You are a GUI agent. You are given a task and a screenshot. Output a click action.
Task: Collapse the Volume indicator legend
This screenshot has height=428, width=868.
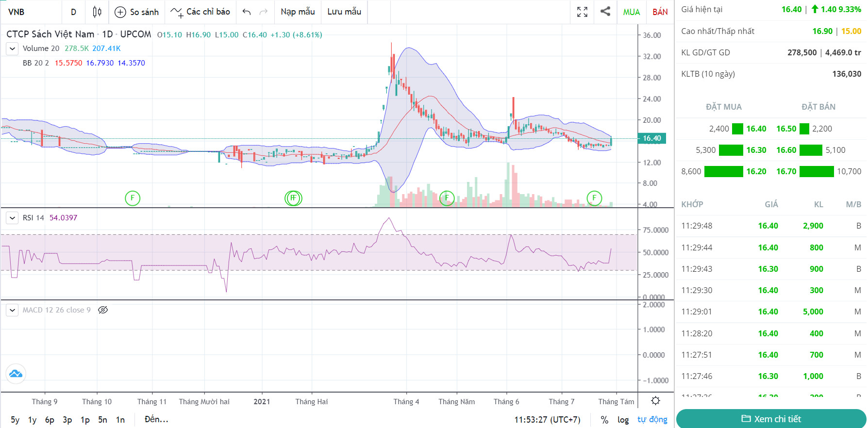12,49
